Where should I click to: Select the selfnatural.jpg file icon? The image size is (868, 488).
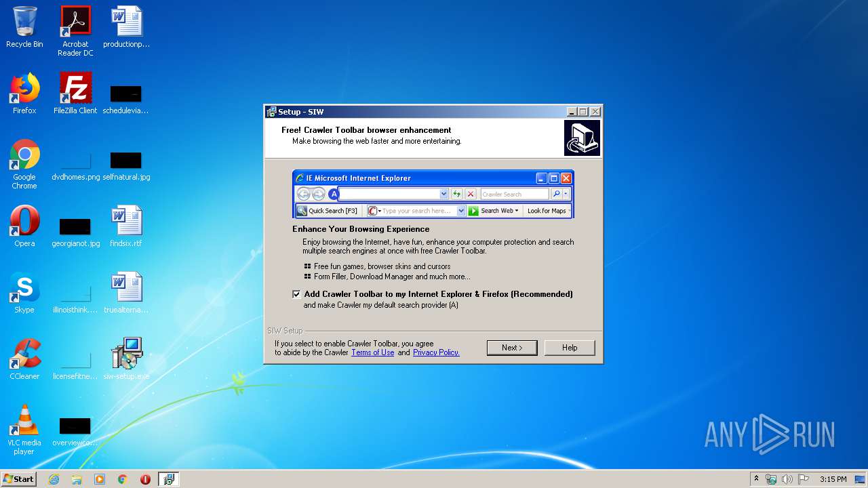[x=126, y=166]
